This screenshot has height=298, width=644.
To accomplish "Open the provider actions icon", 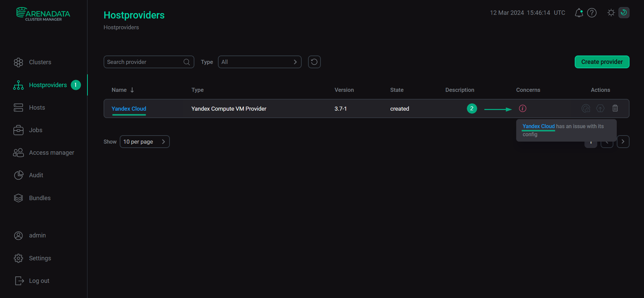I will [x=586, y=108].
